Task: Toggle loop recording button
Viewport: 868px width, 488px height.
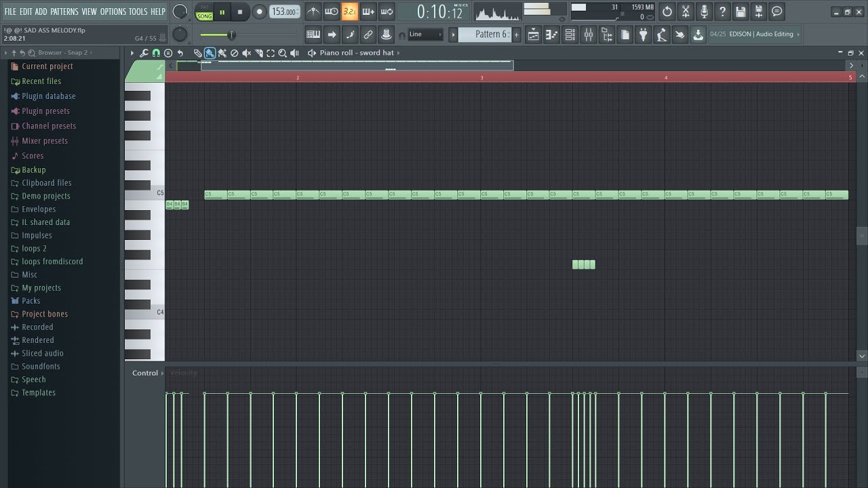Action: pos(386,12)
